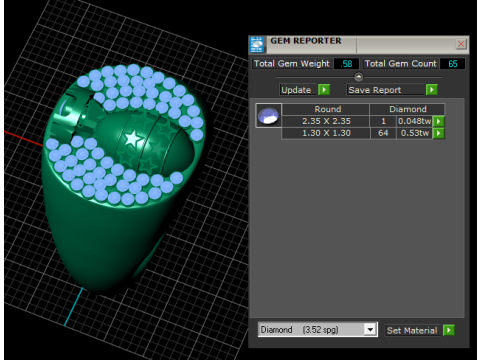
Task: Click the 1.30 X 1.30 size cell
Action: tap(326, 133)
